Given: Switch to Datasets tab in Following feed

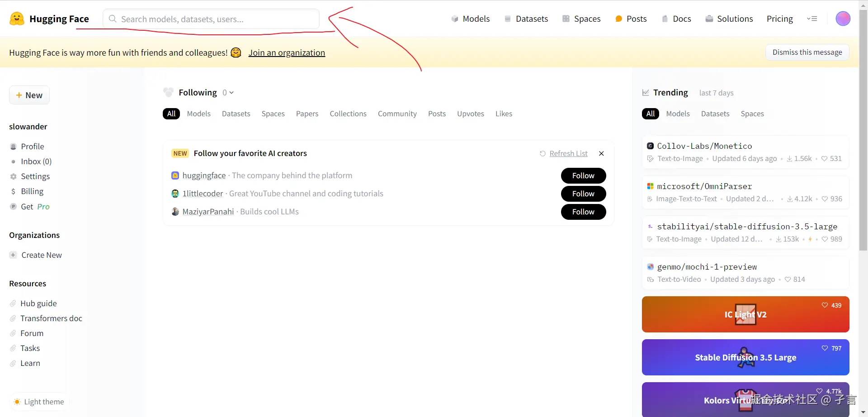Looking at the screenshot, I should coord(236,114).
